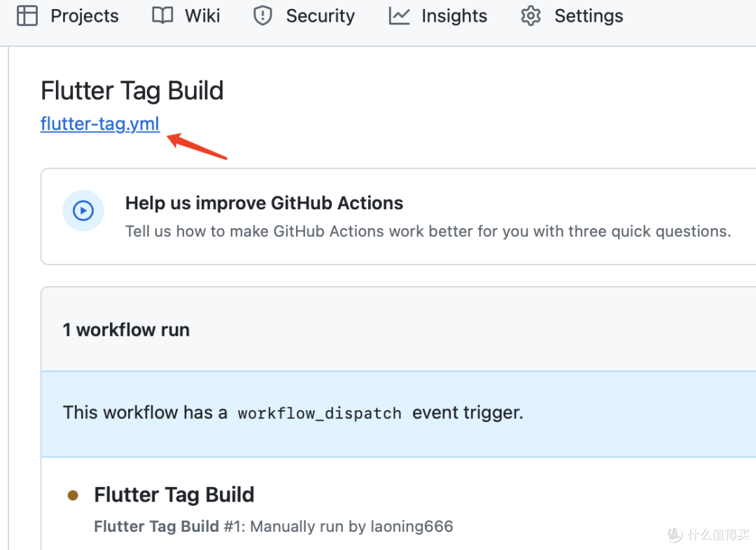This screenshot has width=756, height=550.
Task: Click the workflow_dispatch code text
Action: (319, 413)
